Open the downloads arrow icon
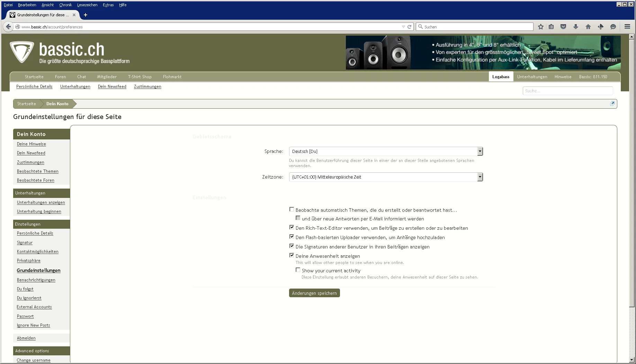Image resolution: width=636 pixels, height=364 pixels. [576, 27]
